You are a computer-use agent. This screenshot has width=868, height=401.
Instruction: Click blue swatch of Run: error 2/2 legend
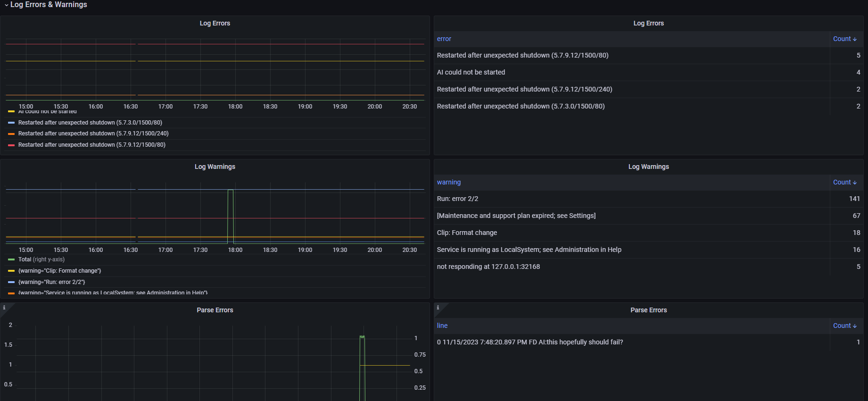pos(11,282)
